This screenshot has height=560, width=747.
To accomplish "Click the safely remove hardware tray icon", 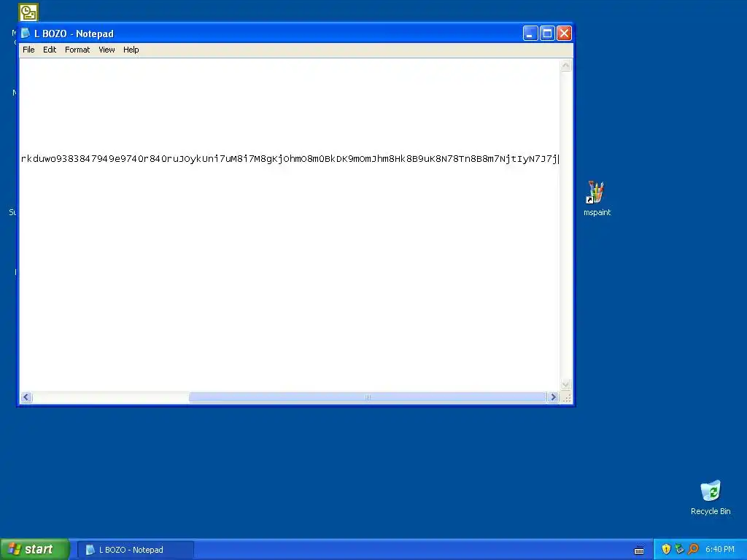I will (679, 549).
